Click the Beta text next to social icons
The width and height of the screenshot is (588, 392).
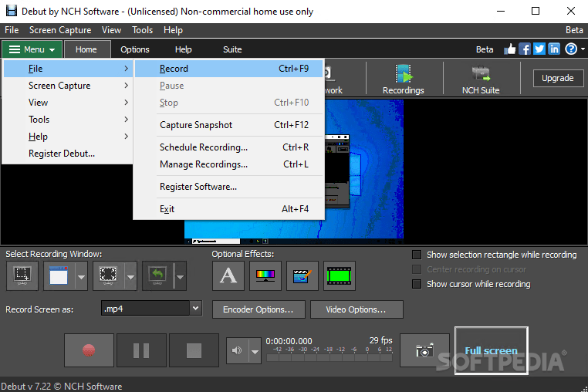coord(485,49)
